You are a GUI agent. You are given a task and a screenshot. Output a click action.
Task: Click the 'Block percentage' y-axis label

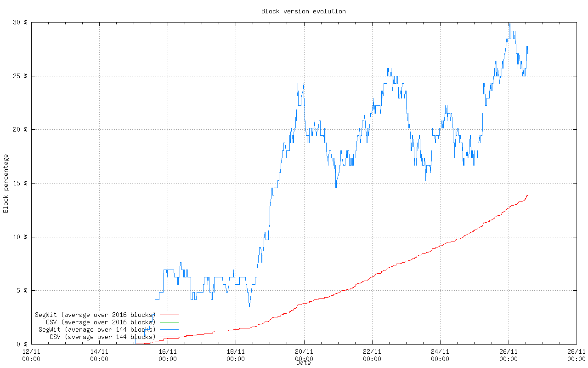click(6, 184)
